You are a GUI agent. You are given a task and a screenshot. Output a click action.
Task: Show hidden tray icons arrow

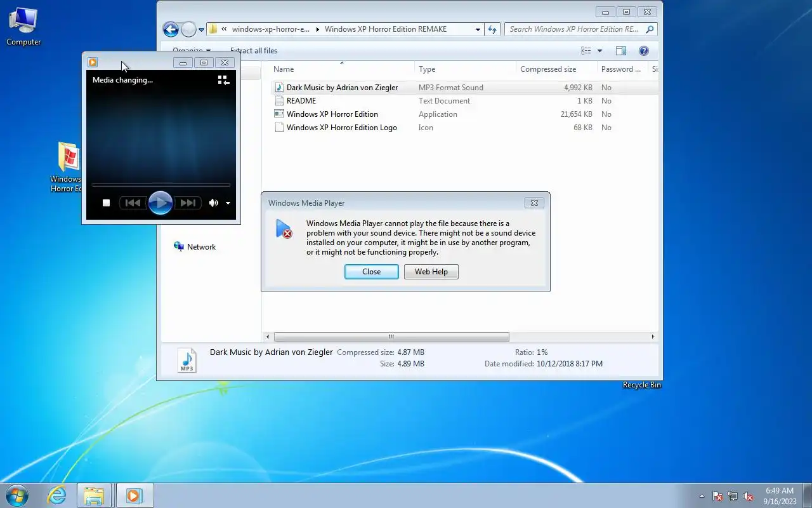(x=702, y=496)
